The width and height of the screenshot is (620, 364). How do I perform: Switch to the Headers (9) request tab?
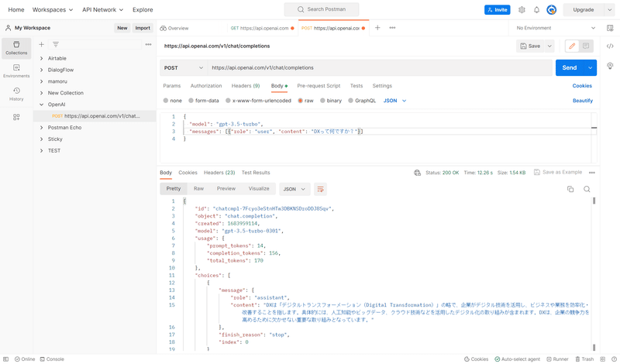246,86
